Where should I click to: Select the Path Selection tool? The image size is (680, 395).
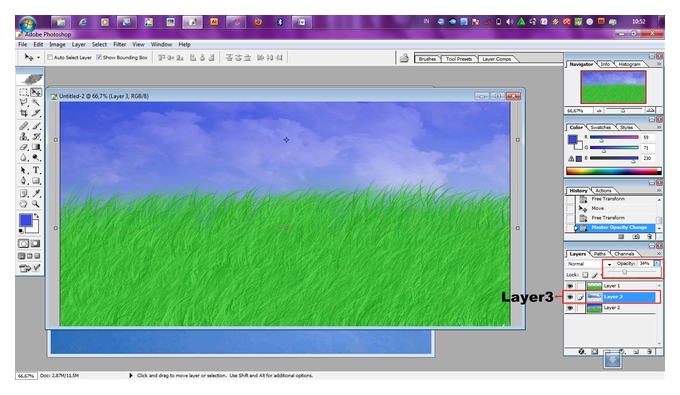pos(24,170)
